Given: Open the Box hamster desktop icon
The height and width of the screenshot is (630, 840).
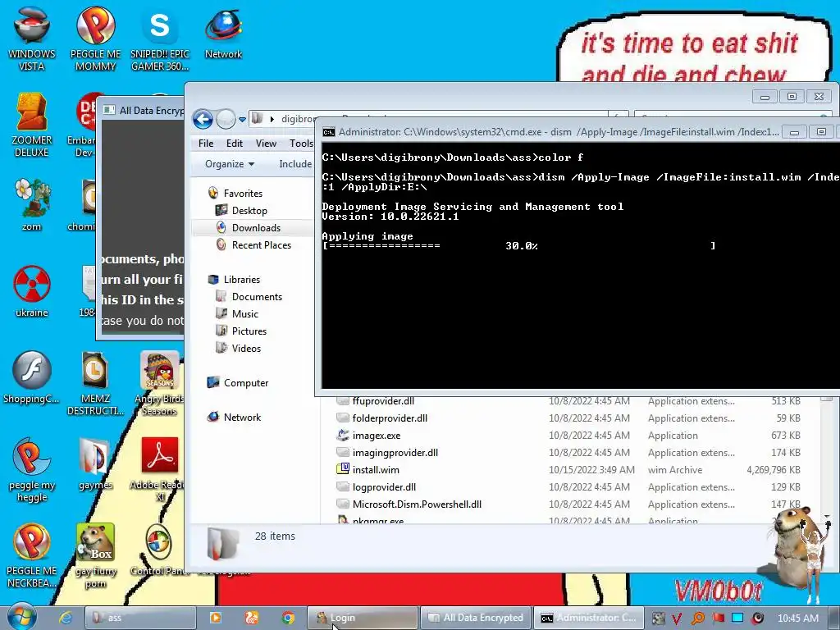Looking at the screenshot, I should tap(95, 555).
